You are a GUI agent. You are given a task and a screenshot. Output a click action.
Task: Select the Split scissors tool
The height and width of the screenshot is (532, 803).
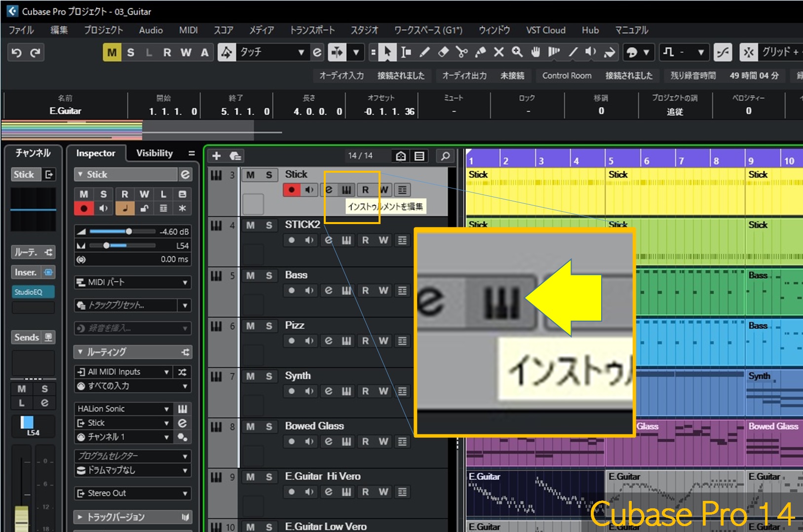[461, 52]
